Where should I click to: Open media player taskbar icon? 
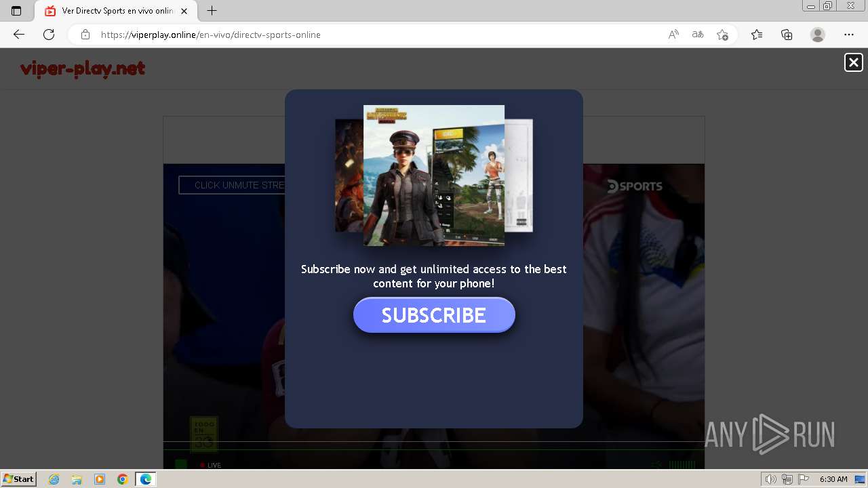pyautogui.click(x=100, y=479)
